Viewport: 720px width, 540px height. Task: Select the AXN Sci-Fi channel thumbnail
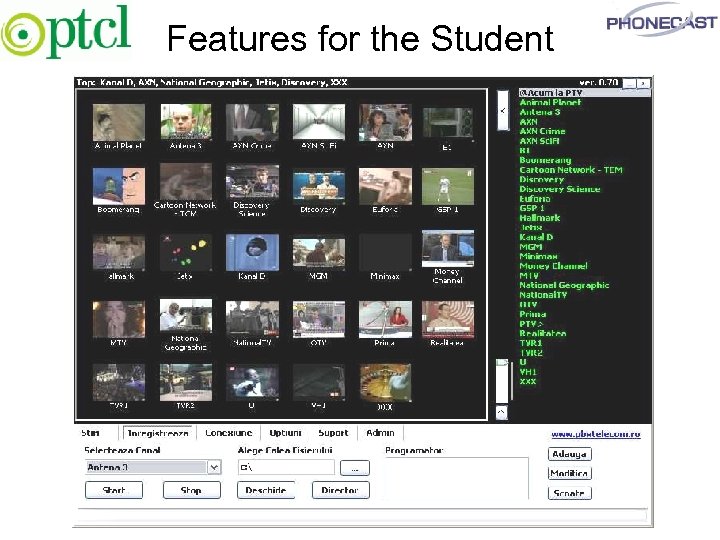tap(319, 122)
